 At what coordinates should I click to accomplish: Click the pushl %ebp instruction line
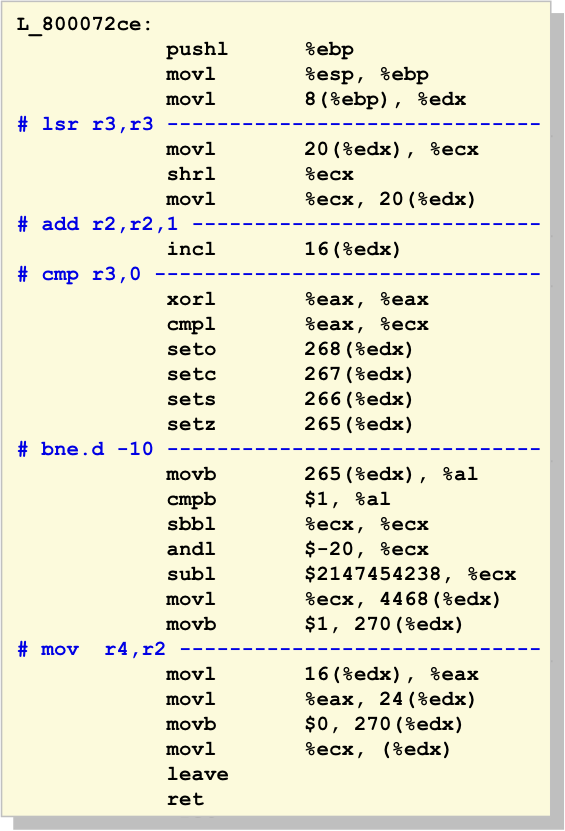pos(260,49)
